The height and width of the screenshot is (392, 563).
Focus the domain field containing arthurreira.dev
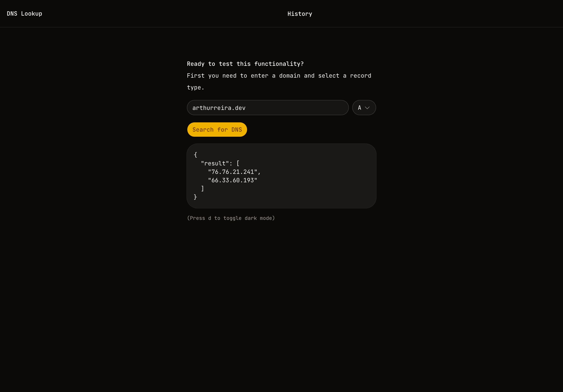(268, 108)
